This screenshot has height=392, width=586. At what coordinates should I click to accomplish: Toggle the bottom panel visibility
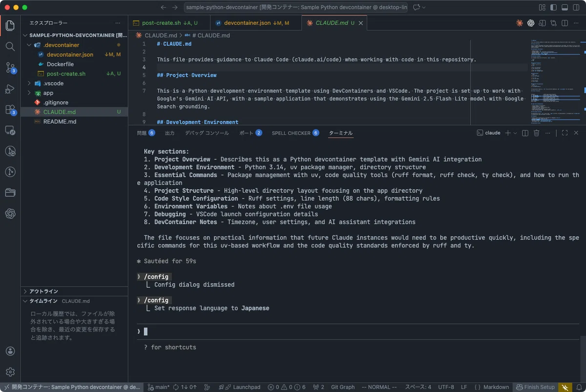point(565,7)
